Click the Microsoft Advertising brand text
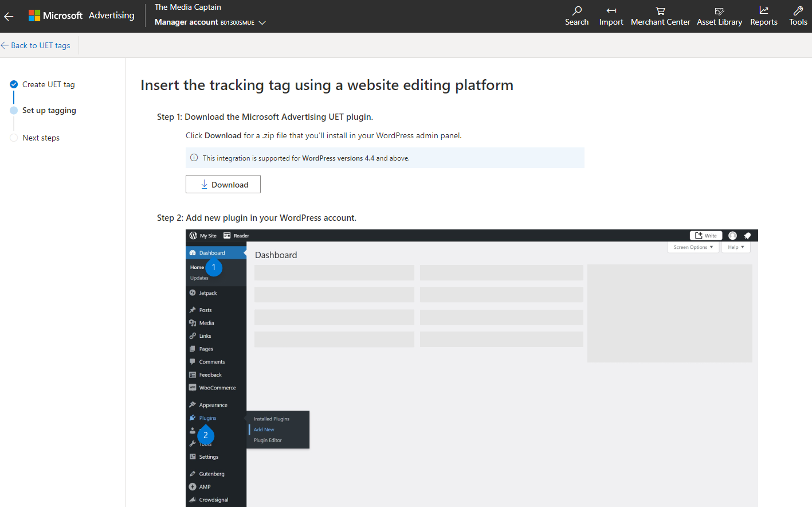Viewport: 812px width, 507px height. point(88,15)
